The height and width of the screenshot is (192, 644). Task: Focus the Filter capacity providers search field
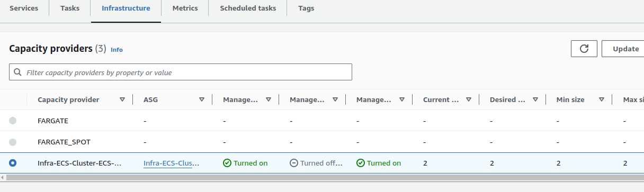(181, 72)
